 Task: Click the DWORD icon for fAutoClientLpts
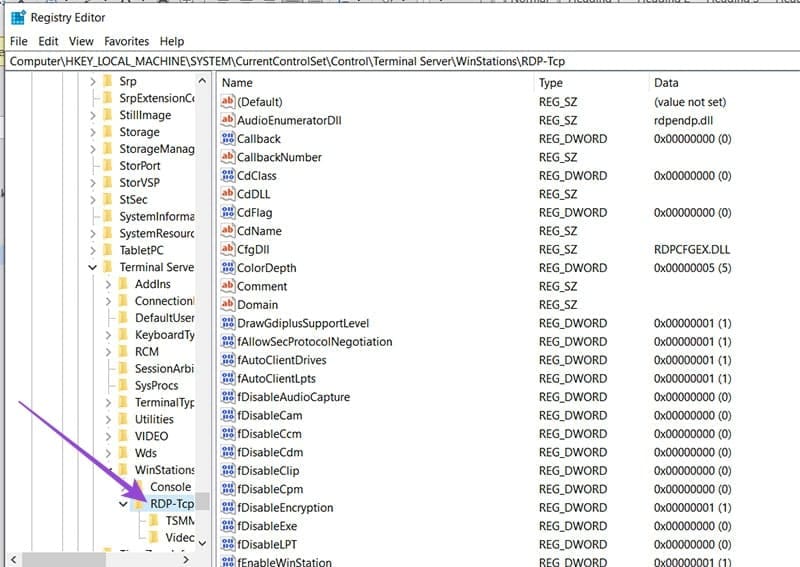(x=228, y=378)
